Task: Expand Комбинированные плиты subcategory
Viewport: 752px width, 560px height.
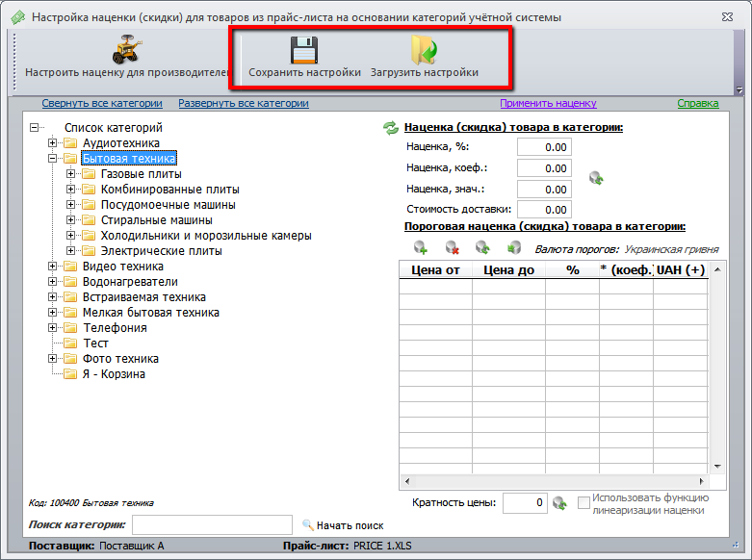Action: click(70, 189)
